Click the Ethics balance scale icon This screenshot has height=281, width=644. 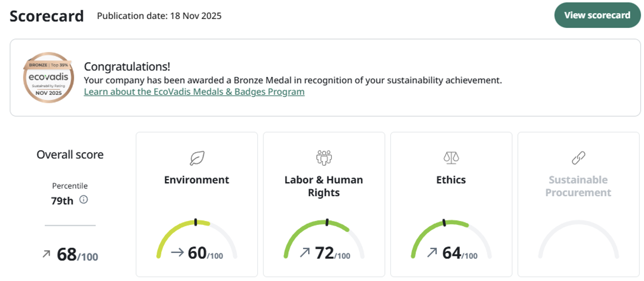[451, 157]
